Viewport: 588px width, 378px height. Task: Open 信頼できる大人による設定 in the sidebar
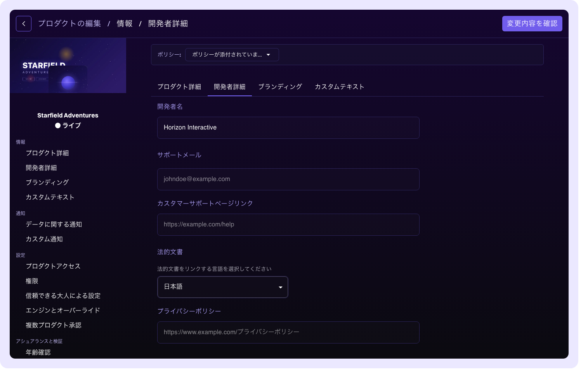tap(63, 296)
